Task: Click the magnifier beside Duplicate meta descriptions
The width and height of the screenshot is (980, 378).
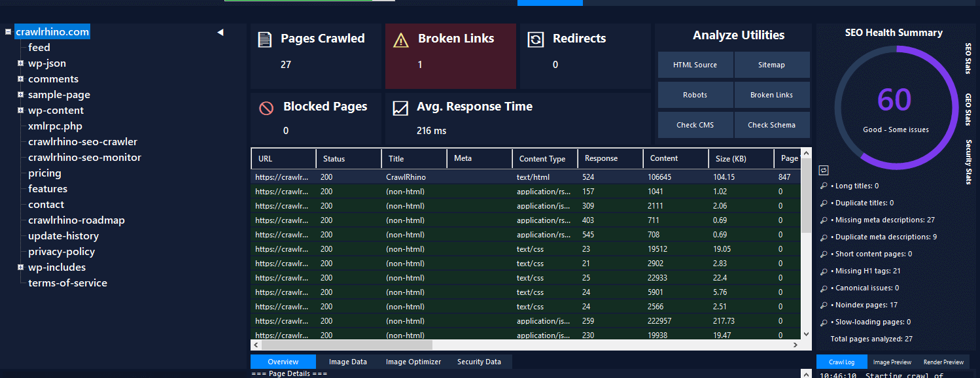Action: [x=824, y=237]
